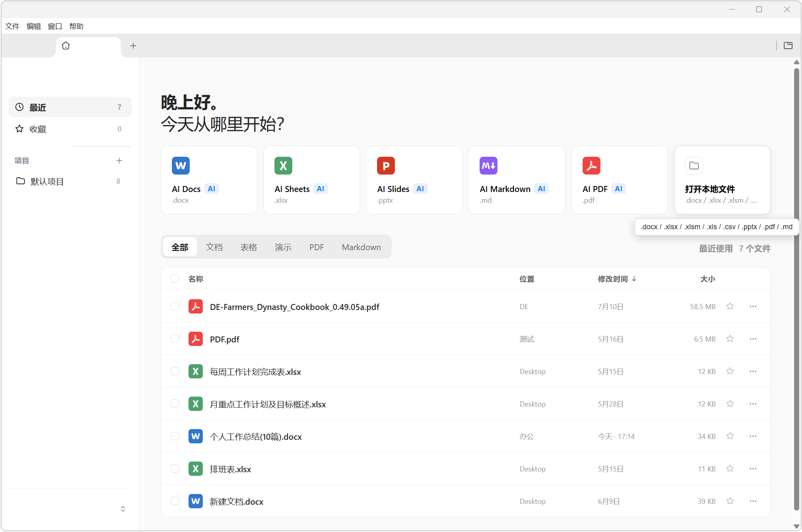
Task: Open the 文件 menu
Action: click(12, 26)
